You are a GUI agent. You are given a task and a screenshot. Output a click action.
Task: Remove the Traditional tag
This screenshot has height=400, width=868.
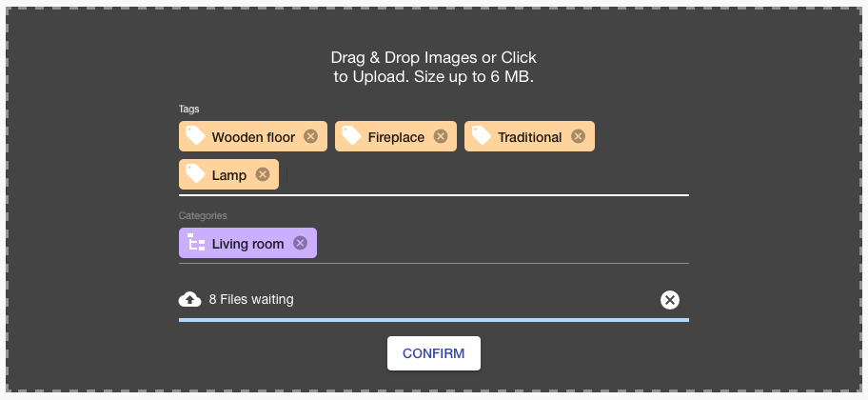pyautogui.click(x=578, y=136)
